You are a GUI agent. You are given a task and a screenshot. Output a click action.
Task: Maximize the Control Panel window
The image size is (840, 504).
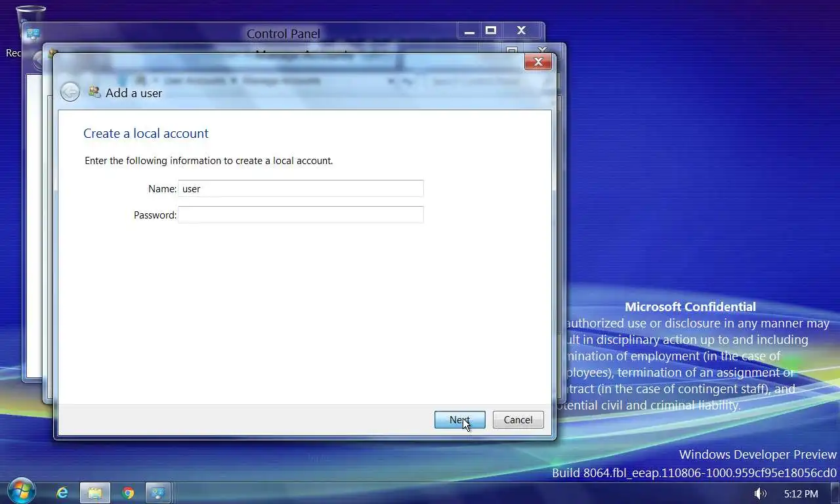[x=491, y=31]
